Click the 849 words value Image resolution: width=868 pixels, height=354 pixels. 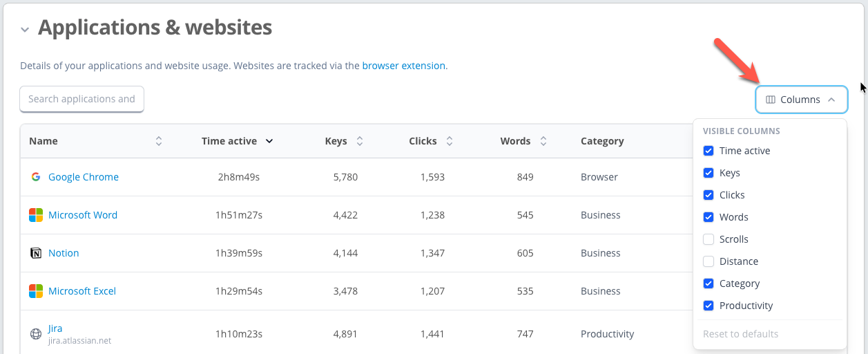point(525,177)
